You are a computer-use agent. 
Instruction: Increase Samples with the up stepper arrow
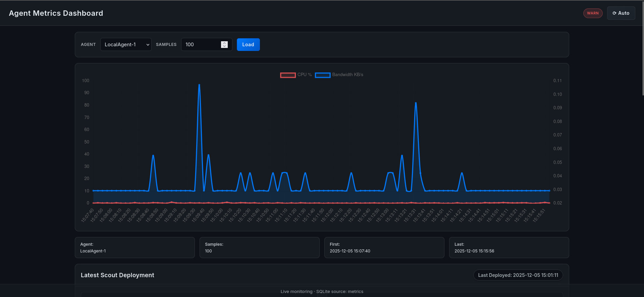click(x=224, y=43)
